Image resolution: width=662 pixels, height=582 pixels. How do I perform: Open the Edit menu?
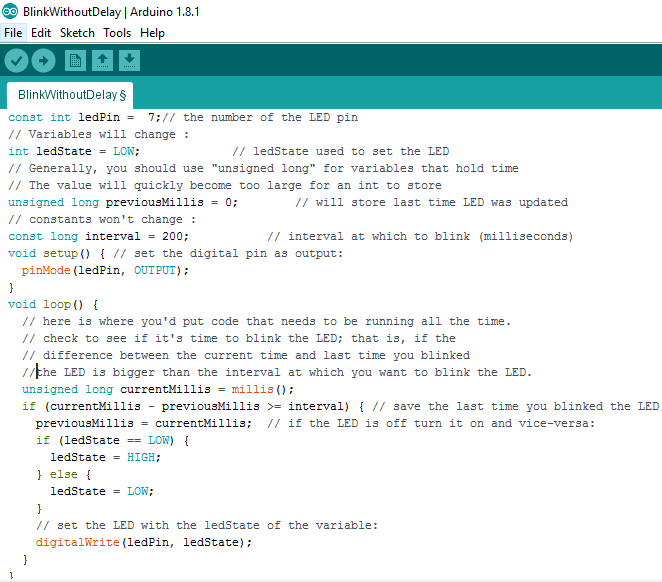pyautogui.click(x=41, y=33)
